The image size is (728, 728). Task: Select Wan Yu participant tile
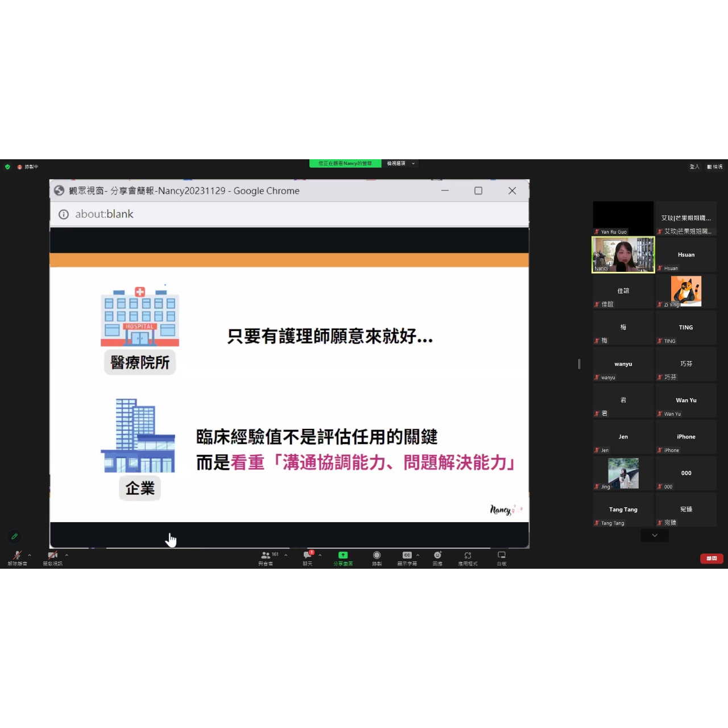coord(686,400)
